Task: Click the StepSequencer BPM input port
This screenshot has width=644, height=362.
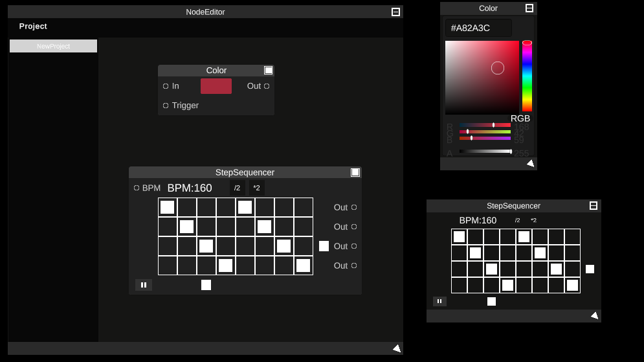Action: (137, 188)
